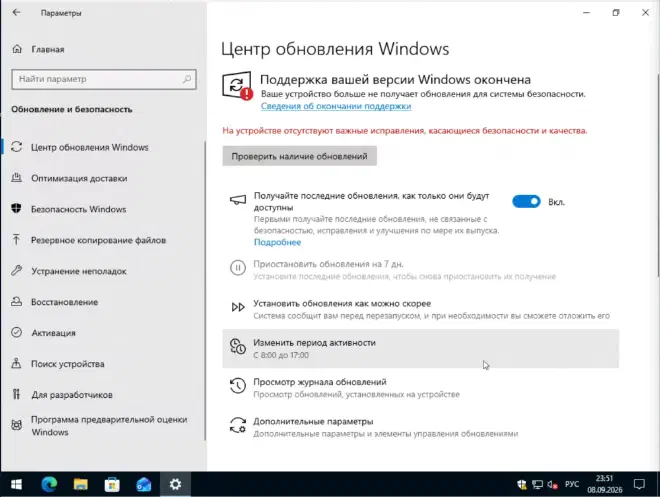
Task: Focus the Найти параметр search field
Action: [104, 79]
